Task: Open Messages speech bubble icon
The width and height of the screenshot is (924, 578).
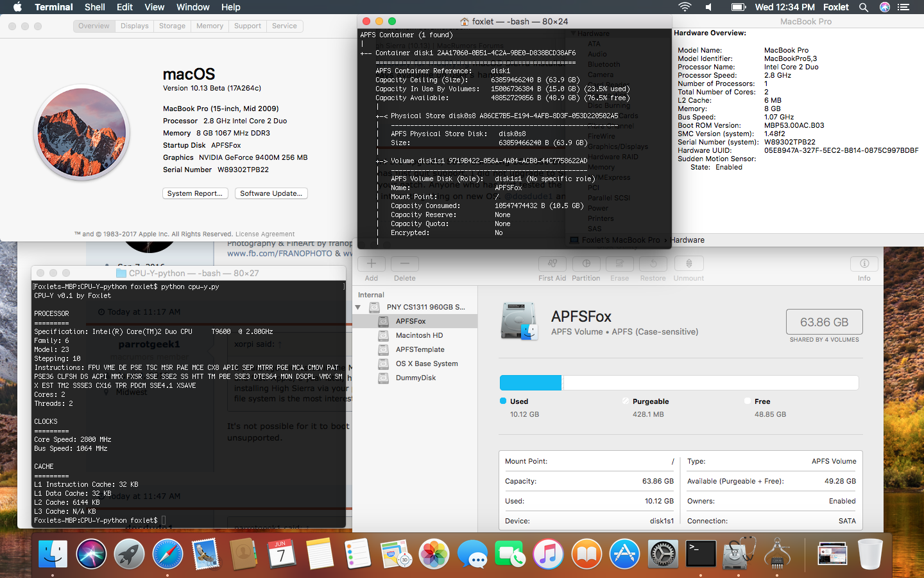Action: point(473,554)
